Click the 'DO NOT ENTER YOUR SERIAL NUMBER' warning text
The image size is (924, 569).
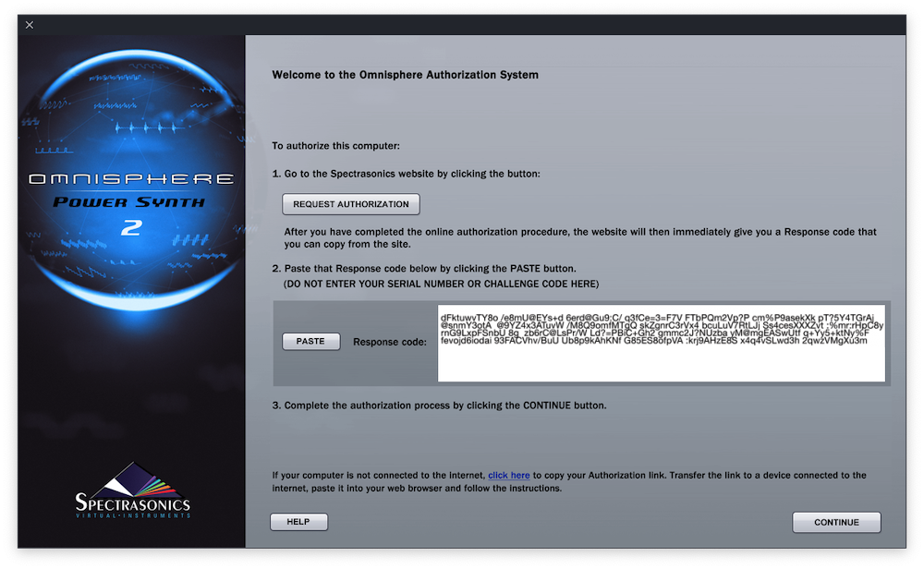point(442,284)
